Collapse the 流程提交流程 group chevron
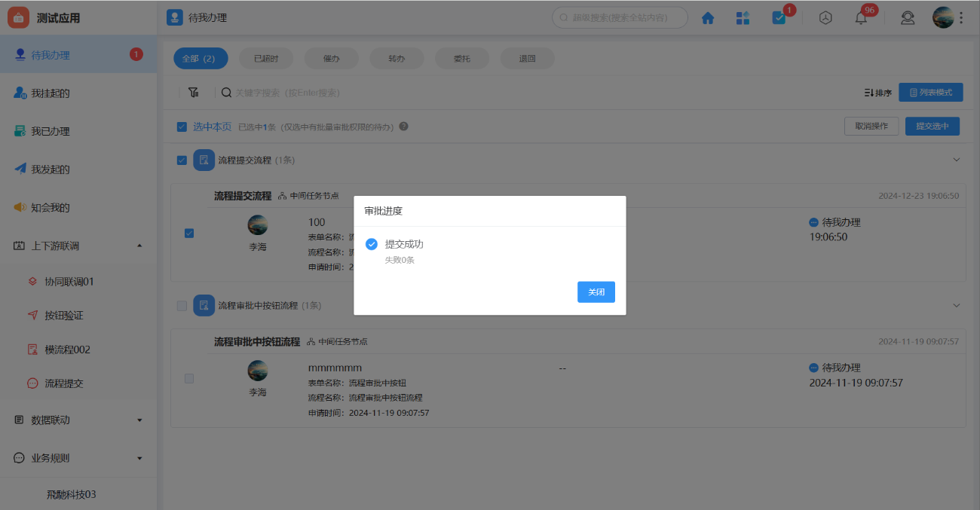The width and height of the screenshot is (980, 510). point(957,160)
